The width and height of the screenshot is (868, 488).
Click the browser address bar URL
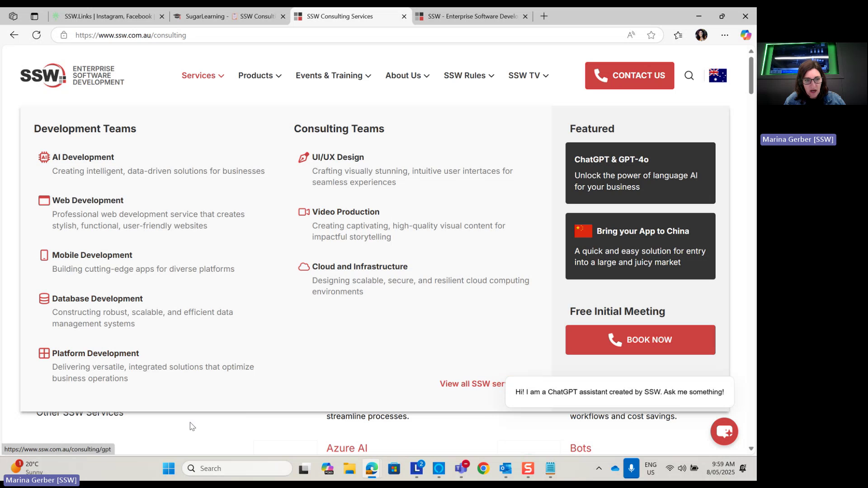131,35
